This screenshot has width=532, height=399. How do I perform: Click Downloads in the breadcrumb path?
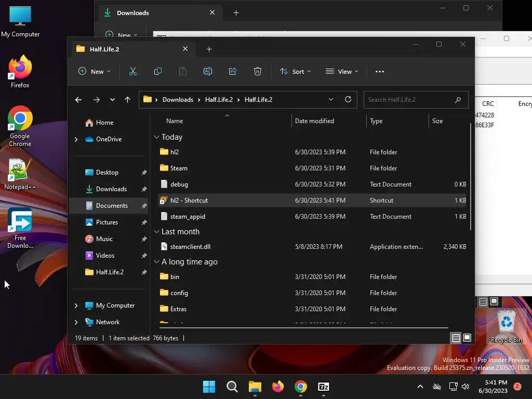point(178,99)
